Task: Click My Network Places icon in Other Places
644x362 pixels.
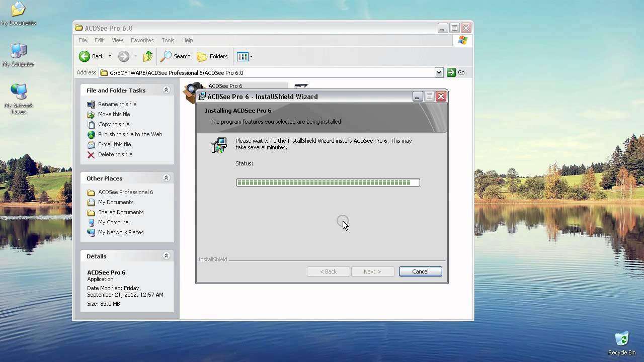Action: click(x=91, y=232)
